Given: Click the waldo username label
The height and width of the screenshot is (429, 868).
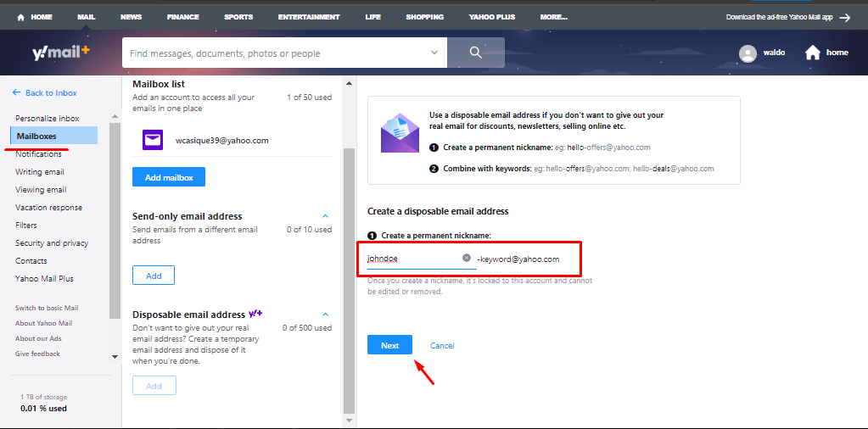Looking at the screenshot, I should coord(774,53).
